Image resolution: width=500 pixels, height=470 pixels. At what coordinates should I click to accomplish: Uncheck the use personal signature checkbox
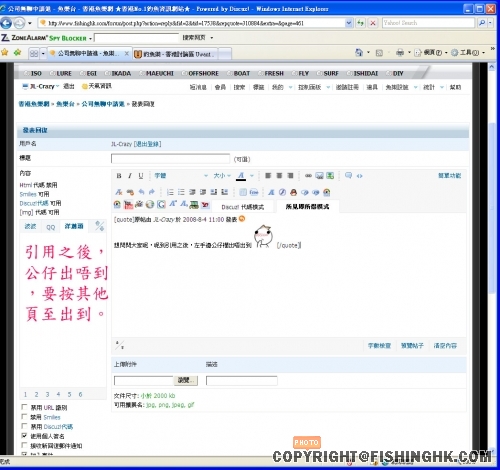(x=24, y=436)
